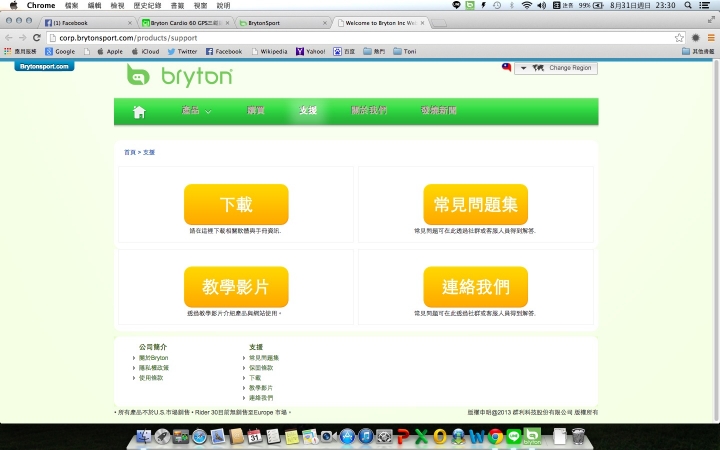Launch PowerPoint from the dock
This screenshot has height=450, width=720.
click(x=403, y=436)
